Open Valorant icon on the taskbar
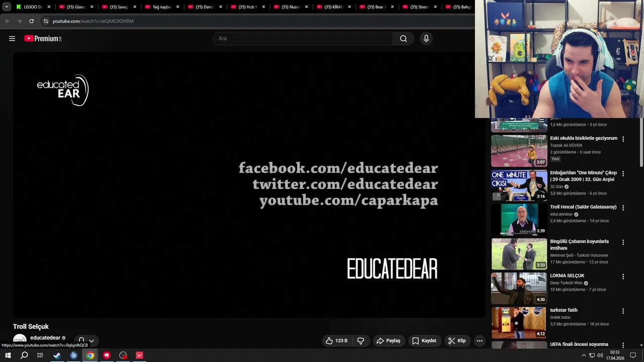The height and width of the screenshot is (362, 644). (x=139, y=355)
